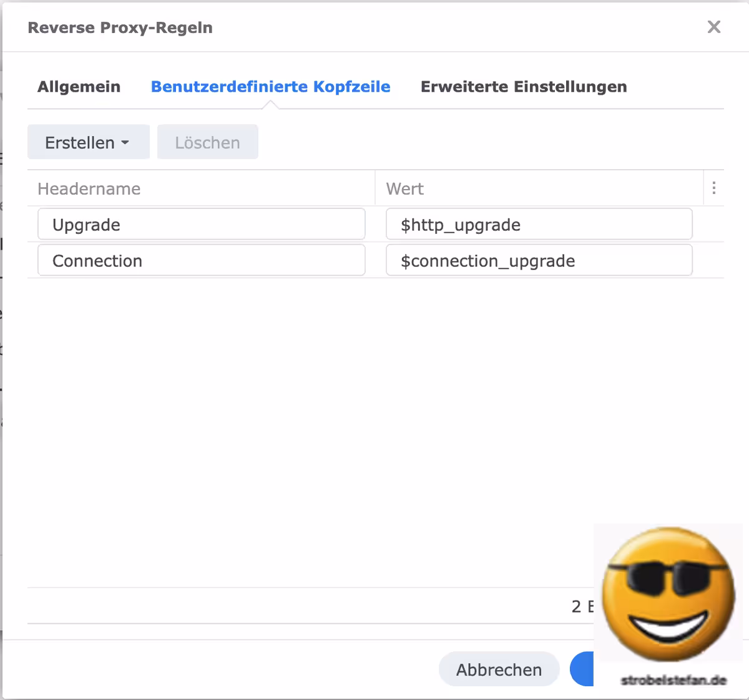Edit the $connection_upgrade value field
Image resolution: width=749 pixels, height=700 pixels.
539,261
